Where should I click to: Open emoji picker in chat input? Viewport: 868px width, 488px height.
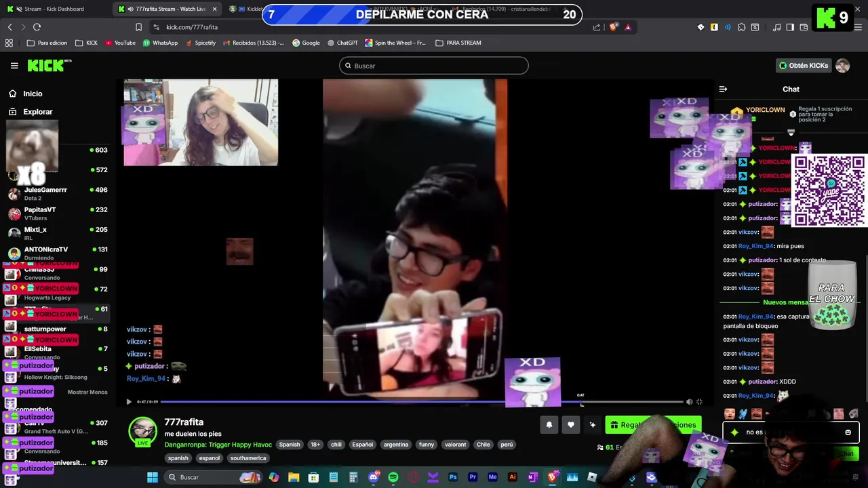tap(848, 432)
